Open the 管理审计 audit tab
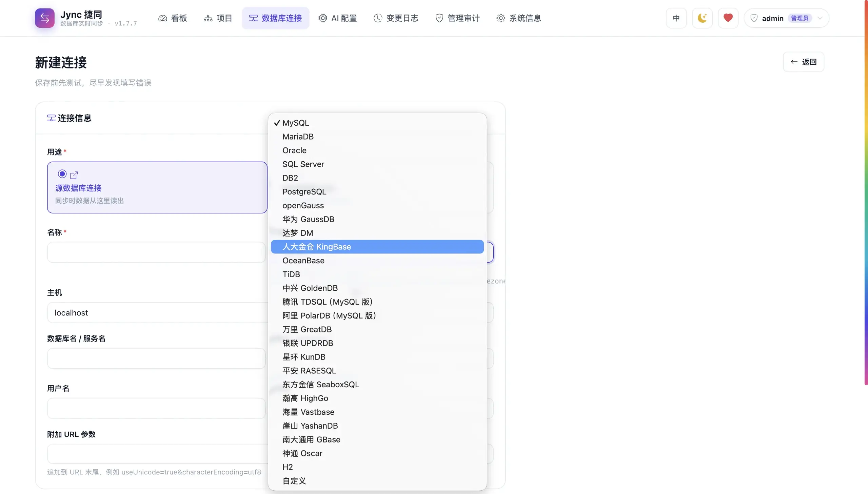Image resolution: width=868 pixels, height=494 pixels. (x=457, y=18)
